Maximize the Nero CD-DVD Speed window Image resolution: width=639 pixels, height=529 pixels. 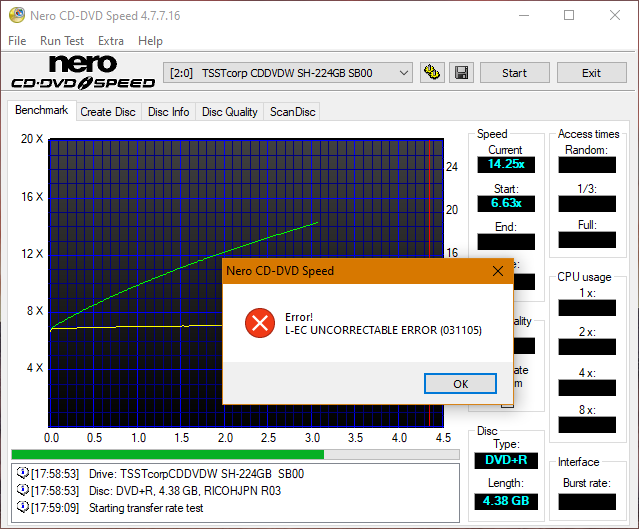point(569,15)
